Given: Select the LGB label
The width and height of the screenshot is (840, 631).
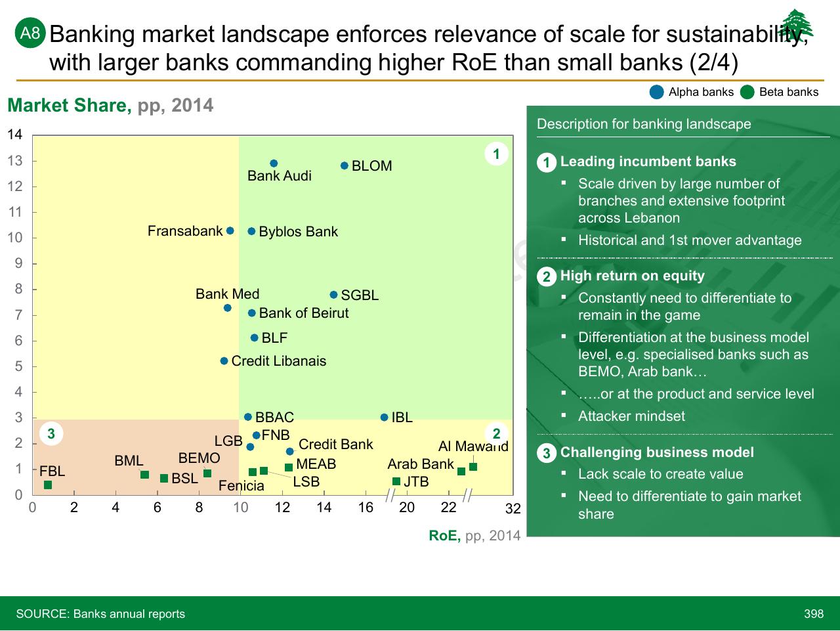Looking at the screenshot, I should (x=228, y=441).
